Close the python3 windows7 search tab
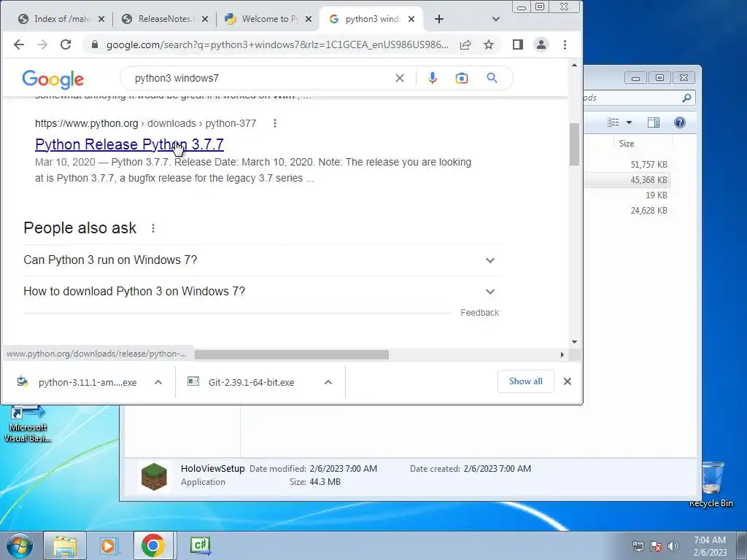The width and height of the screenshot is (747, 560). coord(411,19)
